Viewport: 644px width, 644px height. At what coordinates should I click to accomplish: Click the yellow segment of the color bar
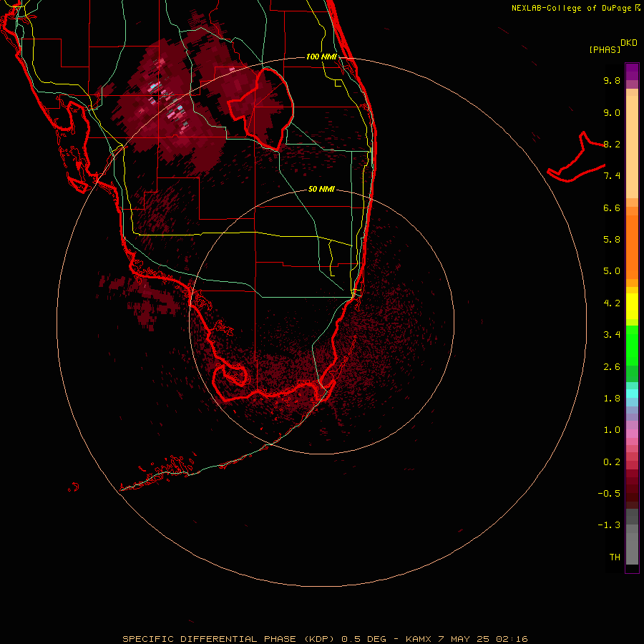pos(632,306)
